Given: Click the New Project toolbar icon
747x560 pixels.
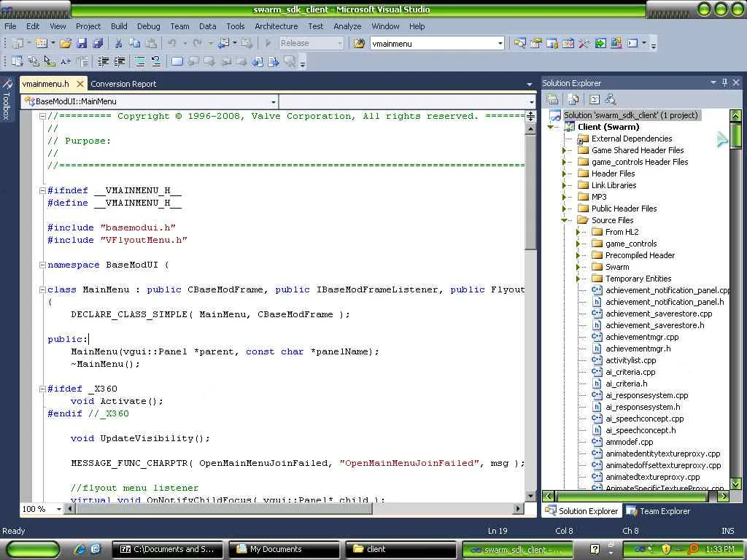Looking at the screenshot, I should pyautogui.click(x=18, y=43).
